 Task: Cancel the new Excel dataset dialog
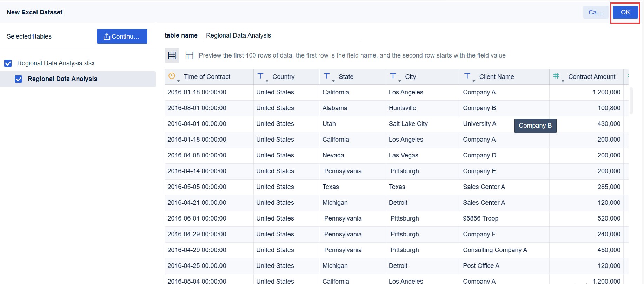click(596, 12)
